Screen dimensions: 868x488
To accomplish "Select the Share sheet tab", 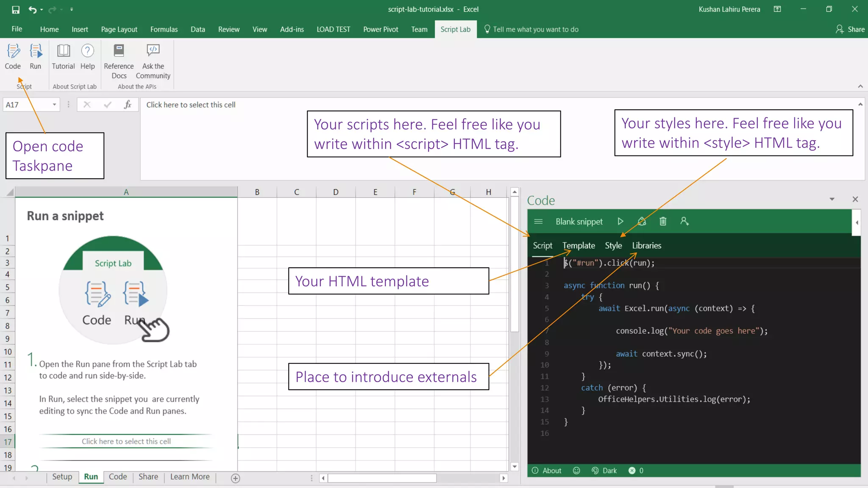I will pos(148,477).
